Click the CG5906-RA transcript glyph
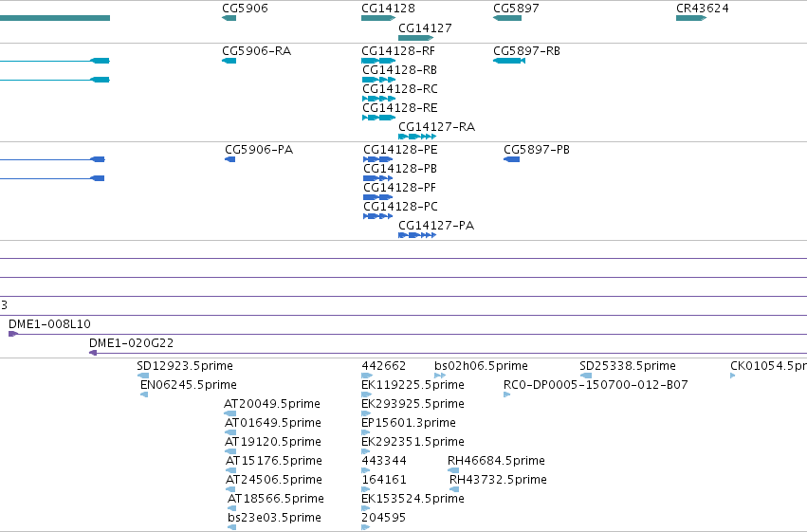Screen dimensions: 807x532 click(229, 61)
